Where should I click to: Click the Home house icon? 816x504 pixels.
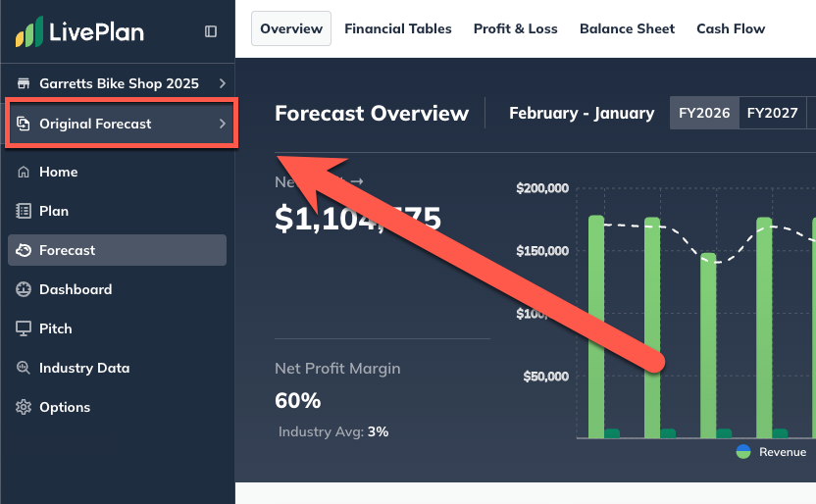[x=24, y=172]
